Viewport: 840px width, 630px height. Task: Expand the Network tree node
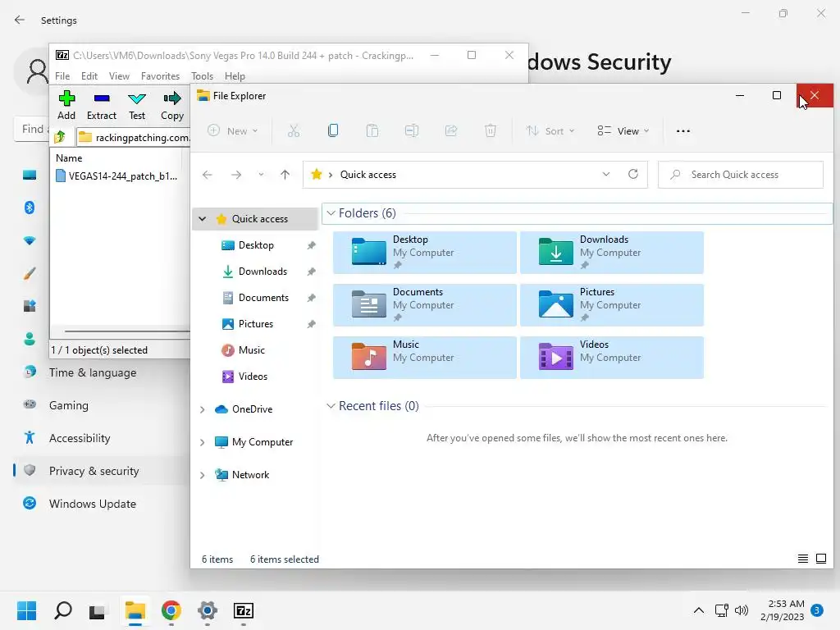pos(202,475)
